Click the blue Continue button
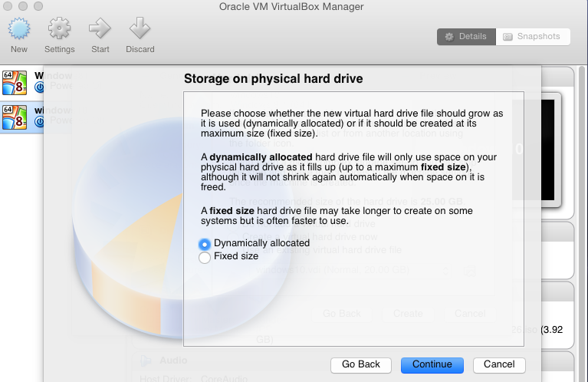588x382 pixels. pyautogui.click(x=432, y=364)
